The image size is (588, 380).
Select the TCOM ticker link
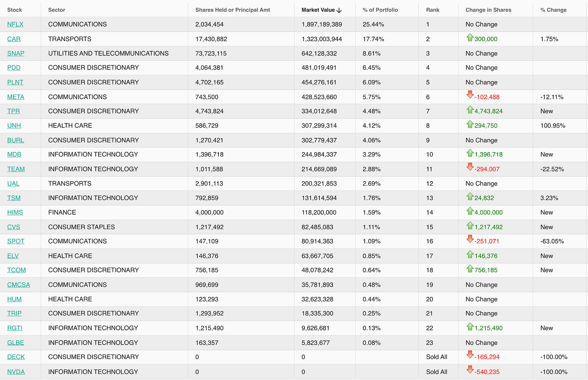click(17, 270)
